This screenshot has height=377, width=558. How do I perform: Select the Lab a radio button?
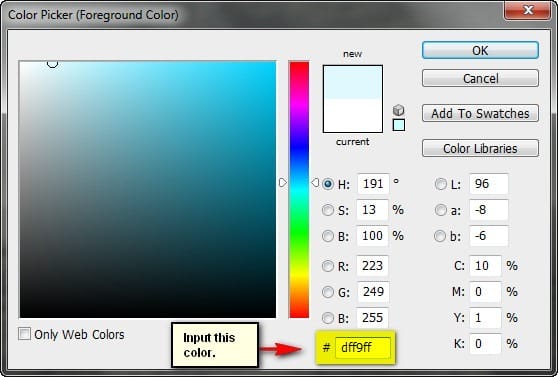441,210
